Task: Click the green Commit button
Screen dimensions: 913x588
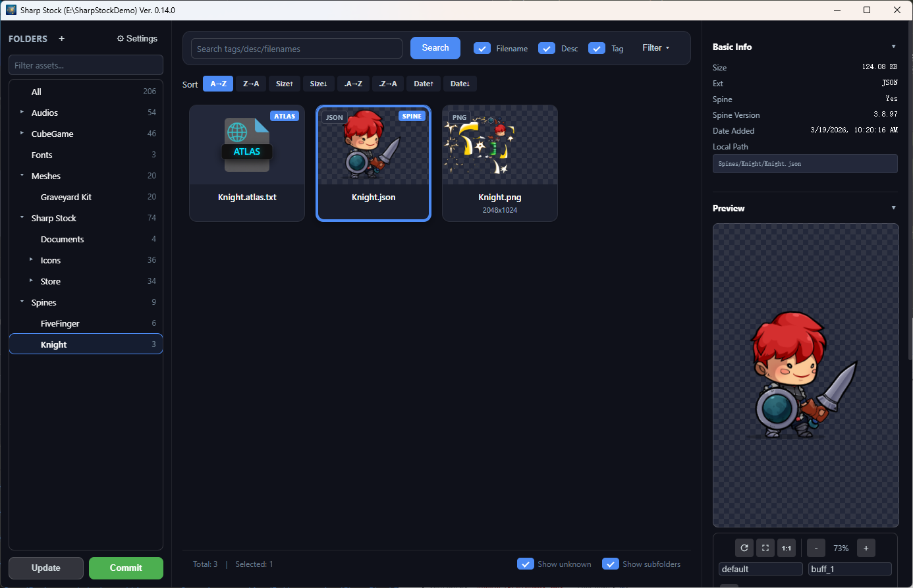Action: click(x=126, y=568)
